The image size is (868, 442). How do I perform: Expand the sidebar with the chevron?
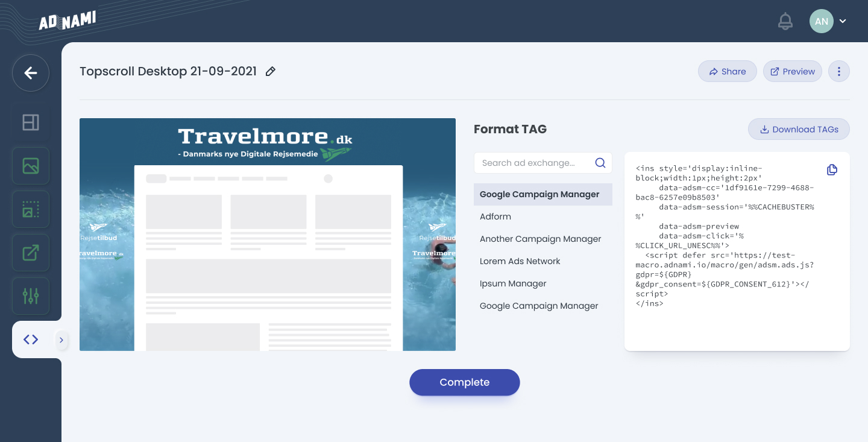[61, 340]
